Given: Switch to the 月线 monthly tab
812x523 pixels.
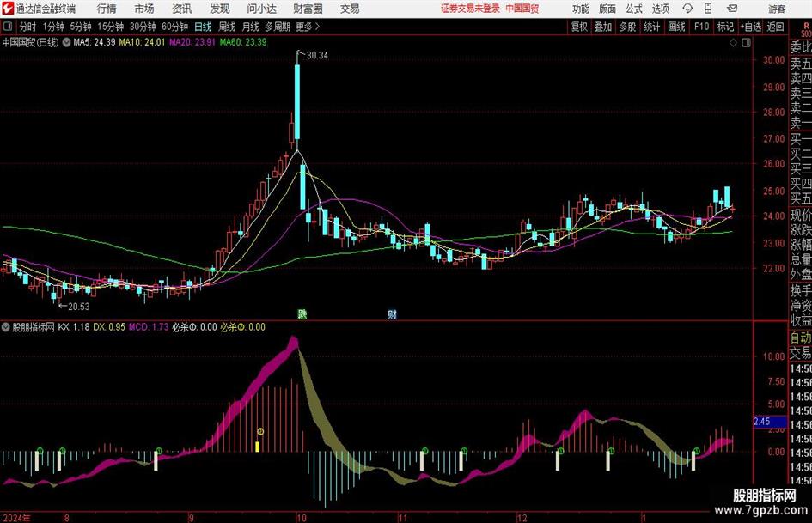Looking at the screenshot, I should pos(250,27).
